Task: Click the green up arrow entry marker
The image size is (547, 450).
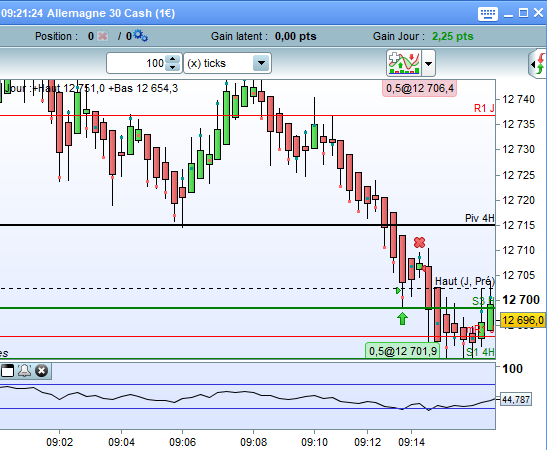Action: pyautogui.click(x=402, y=318)
